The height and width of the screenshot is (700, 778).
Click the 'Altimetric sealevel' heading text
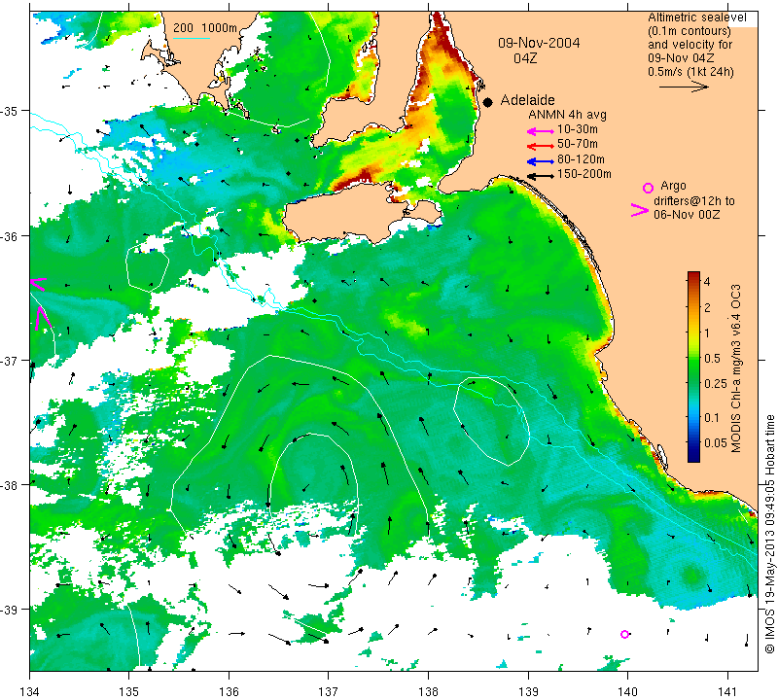[697, 17]
